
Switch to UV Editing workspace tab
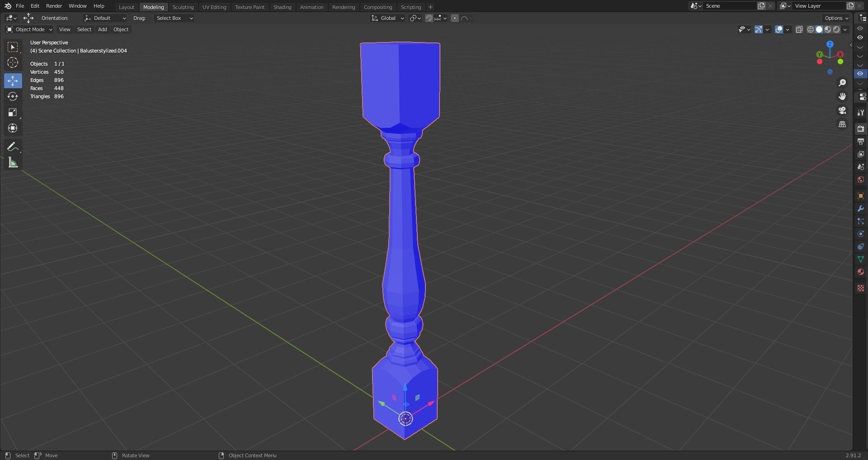pyautogui.click(x=214, y=7)
